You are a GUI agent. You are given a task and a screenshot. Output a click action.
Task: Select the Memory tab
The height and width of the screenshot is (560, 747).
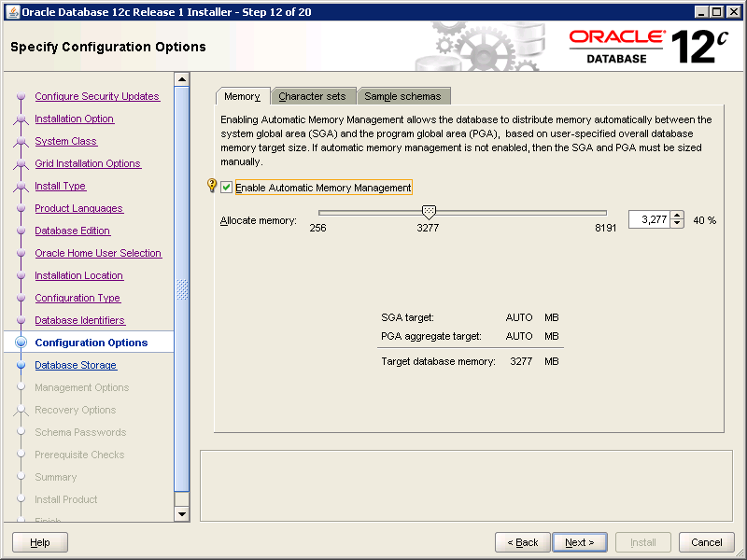(x=242, y=96)
